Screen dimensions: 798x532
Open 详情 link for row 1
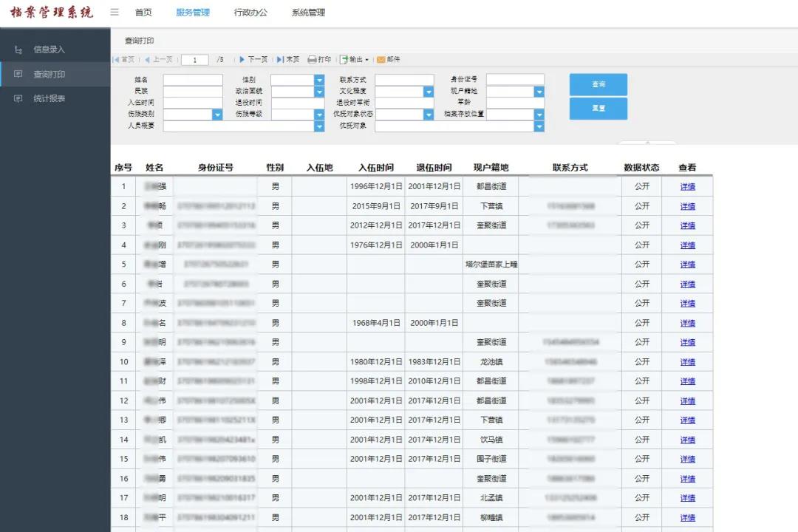click(x=686, y=187)
